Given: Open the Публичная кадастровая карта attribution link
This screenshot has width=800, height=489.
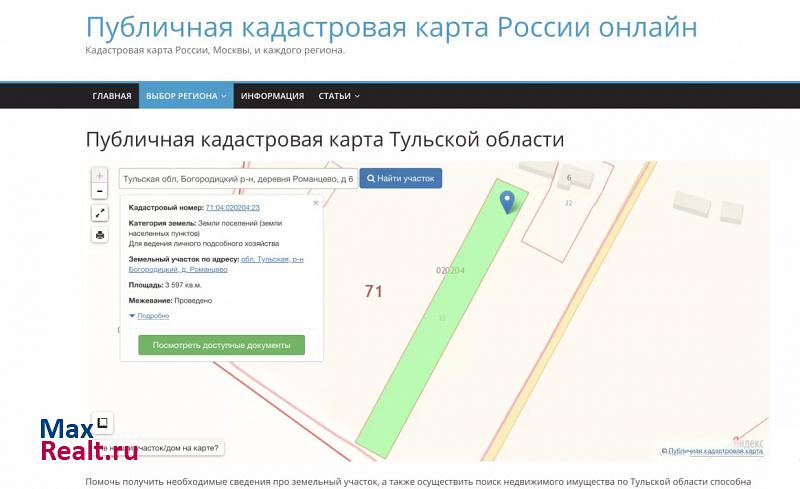Looking at the screenshot, I should click(x=715, y=451).
